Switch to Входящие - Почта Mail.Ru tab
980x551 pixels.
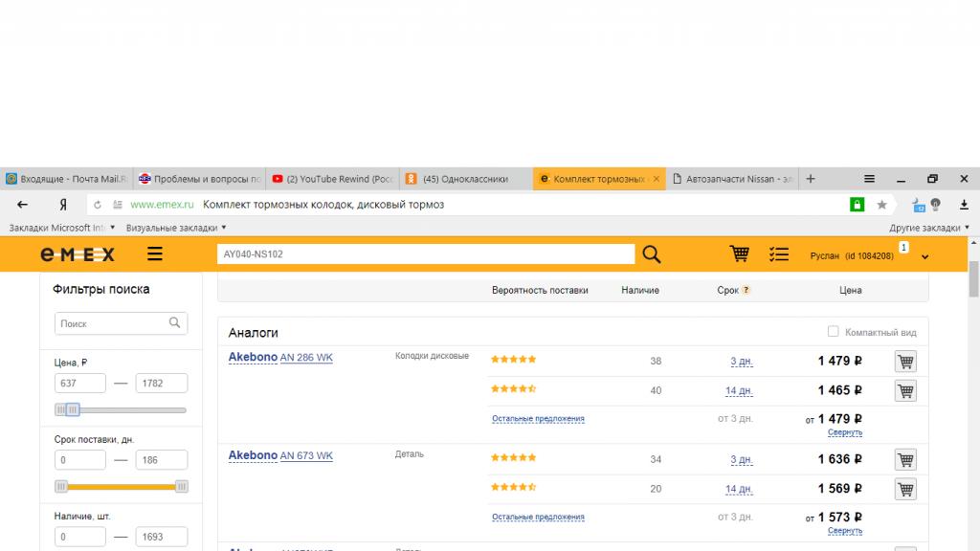pos(66,179)
